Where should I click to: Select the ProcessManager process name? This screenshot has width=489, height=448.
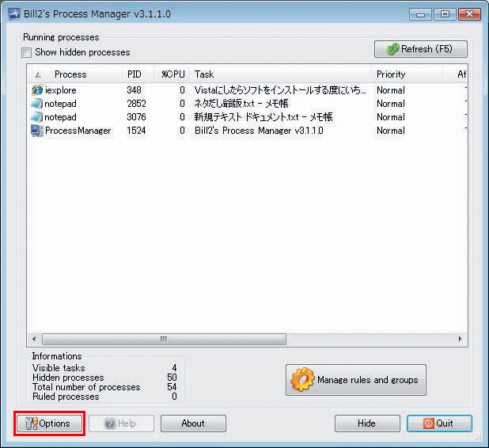point(78,131)
